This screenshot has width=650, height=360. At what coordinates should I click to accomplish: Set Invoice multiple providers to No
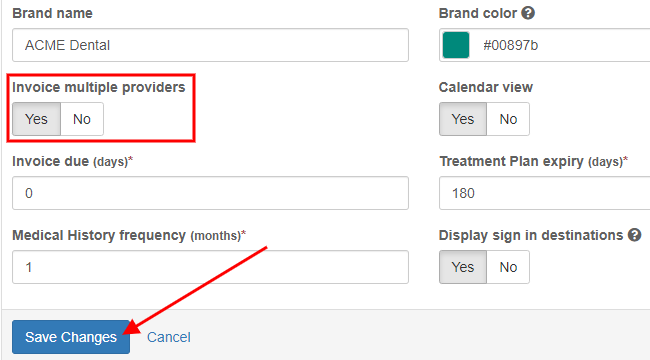tap(82, 119)
